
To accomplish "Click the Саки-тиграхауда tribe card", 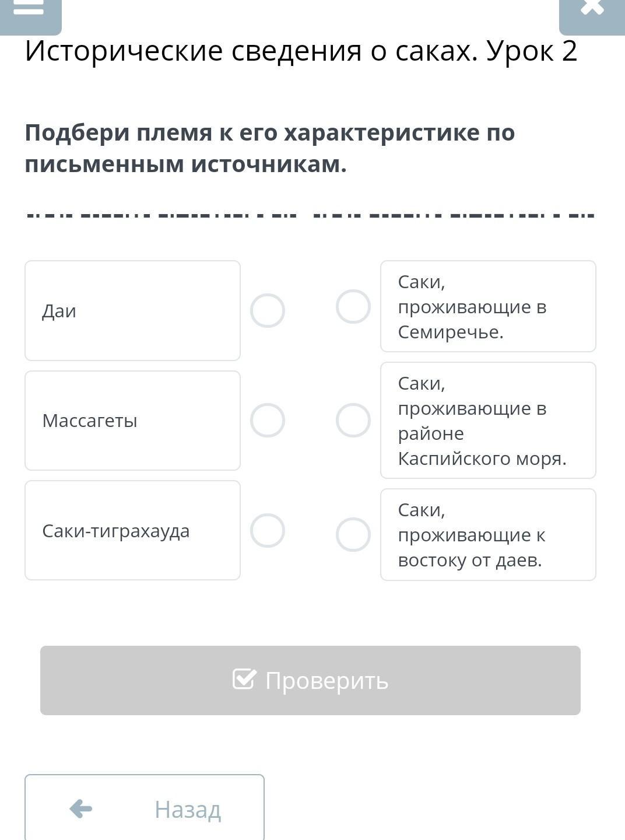I will [x=132, y=530].
